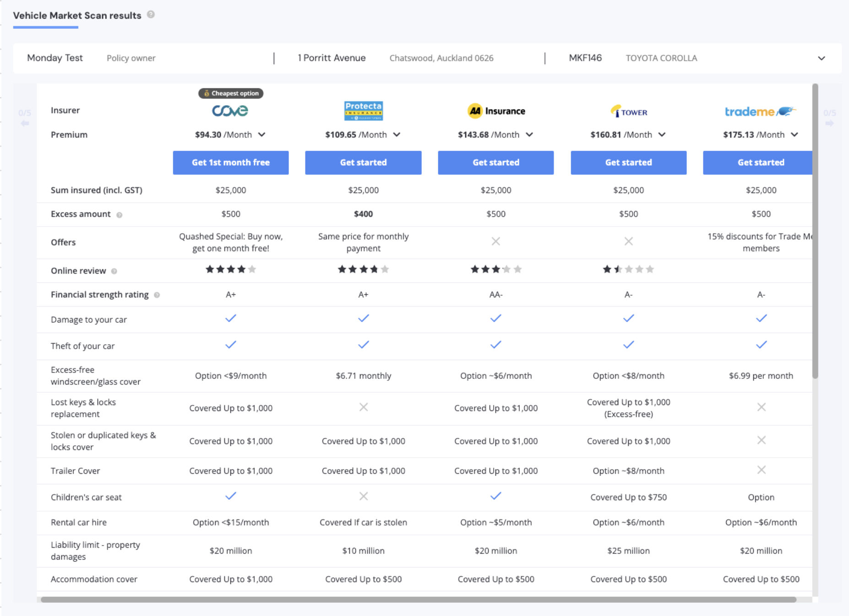This screenshot has width=849, height=616.
Task: Click Cove's four-star online review rating
Action: tap(231, 269)
